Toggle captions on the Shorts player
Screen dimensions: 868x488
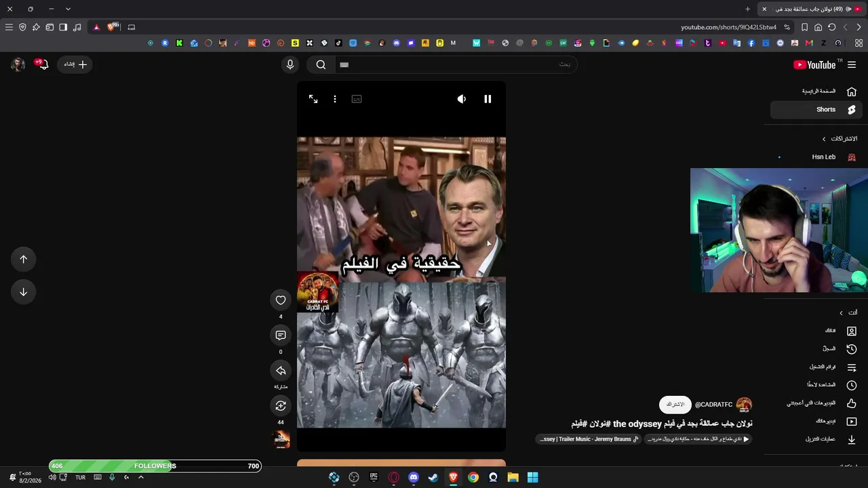(x=357, y=99)
